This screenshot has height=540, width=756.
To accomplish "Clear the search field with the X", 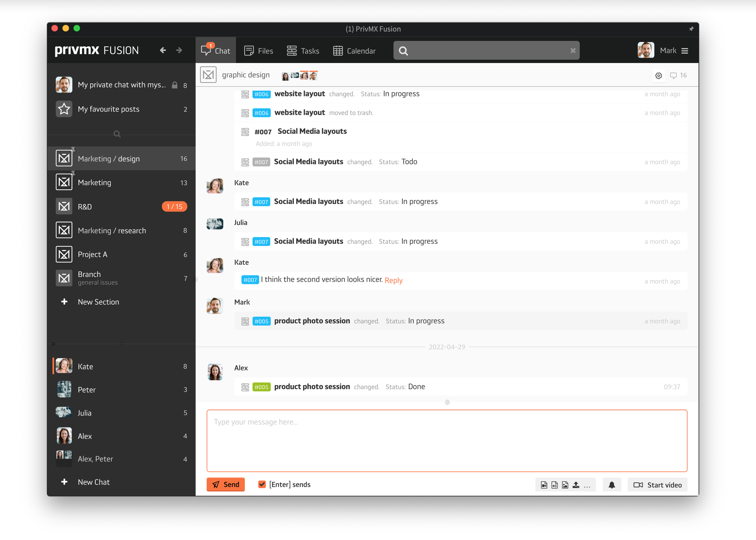I will pos(573,51).
